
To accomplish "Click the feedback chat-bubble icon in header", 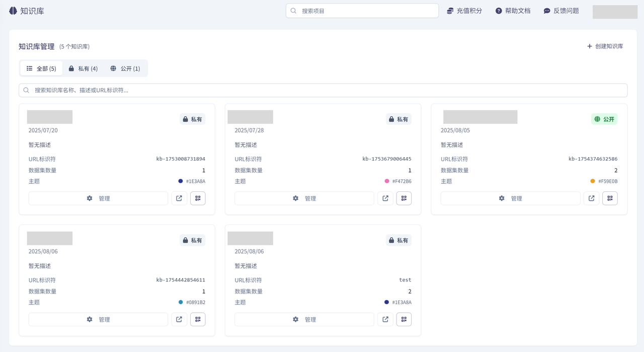I will click(547, 11).
